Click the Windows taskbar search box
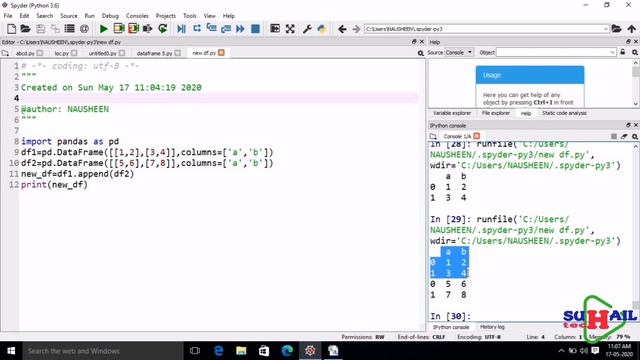 click(103, 351)
